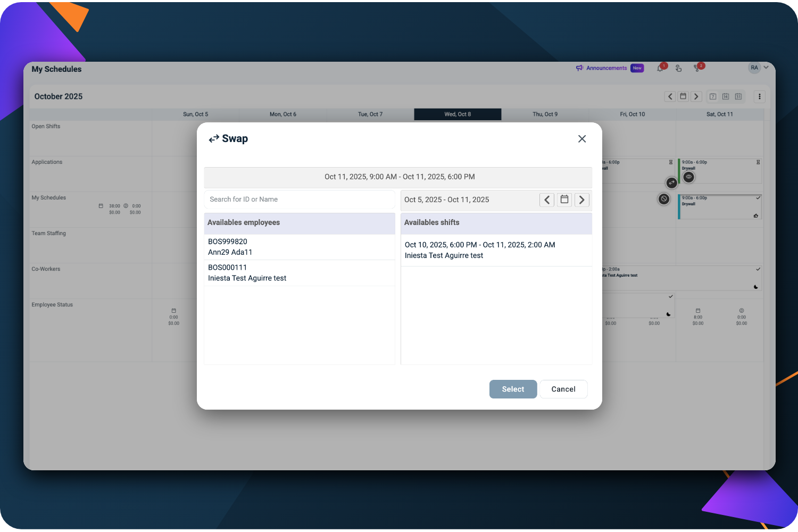This screenshot has width=798, height=532.
Task: Click the eye icon on Drywall shift
Action: (x=689, y=177)
